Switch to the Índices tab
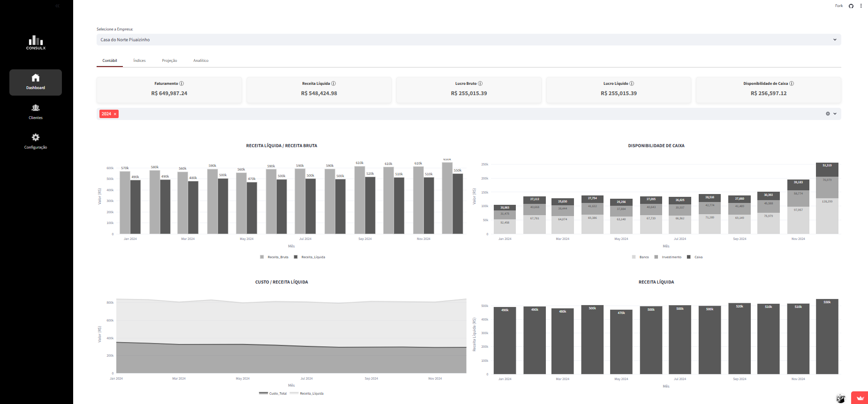This screenshot has width=868, height=404. coord(139,60)
